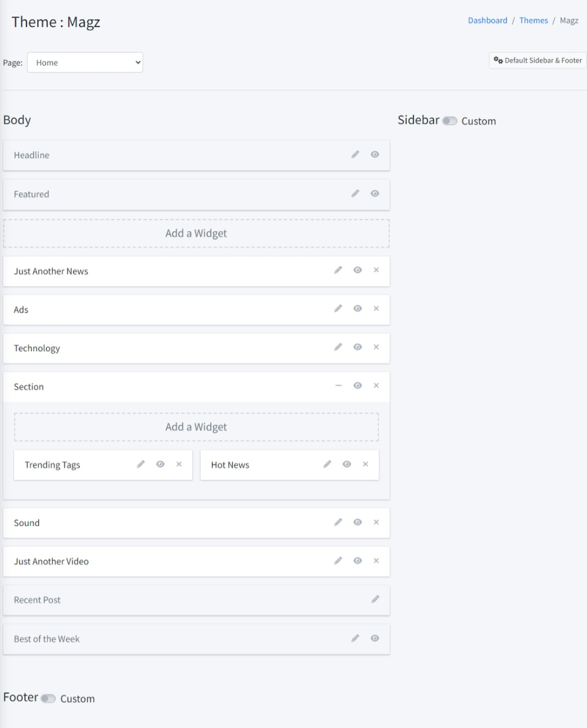Edit the Technology widget
587x728 pixels.
coord(338,347)
